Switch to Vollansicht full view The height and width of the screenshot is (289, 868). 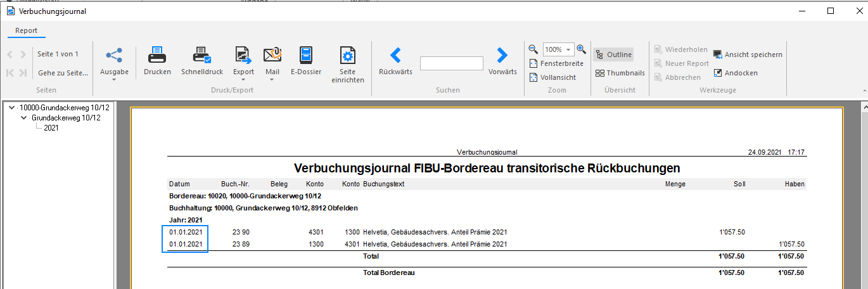553,77
